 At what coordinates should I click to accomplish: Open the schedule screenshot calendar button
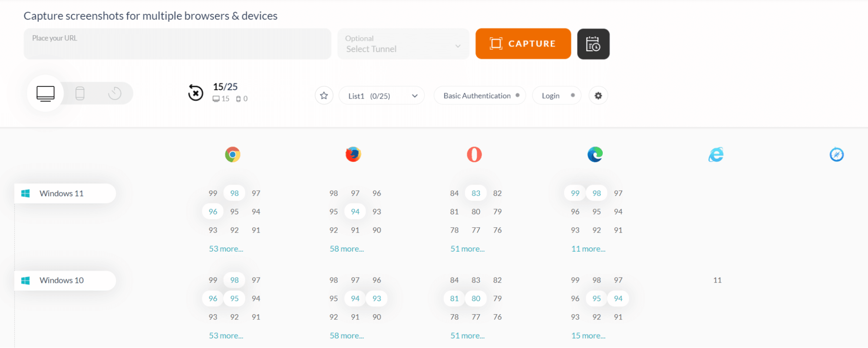tap(593, 44)
